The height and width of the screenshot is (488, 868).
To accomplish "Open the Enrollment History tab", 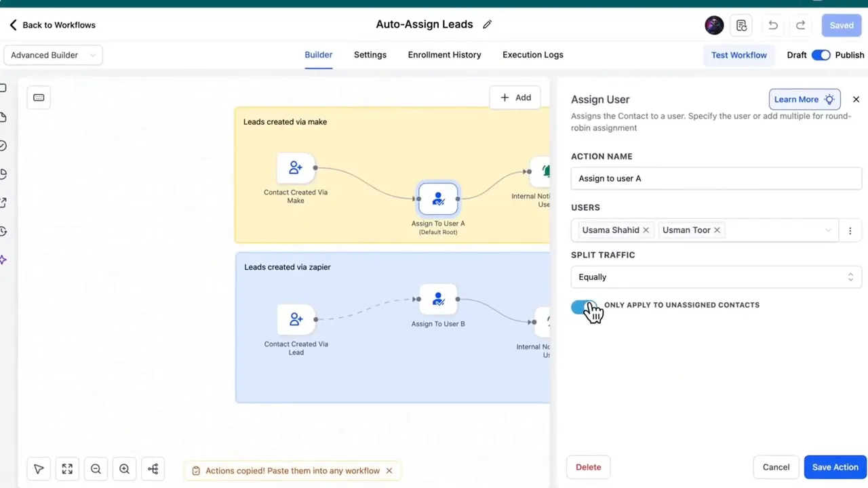I will [444, 55].
